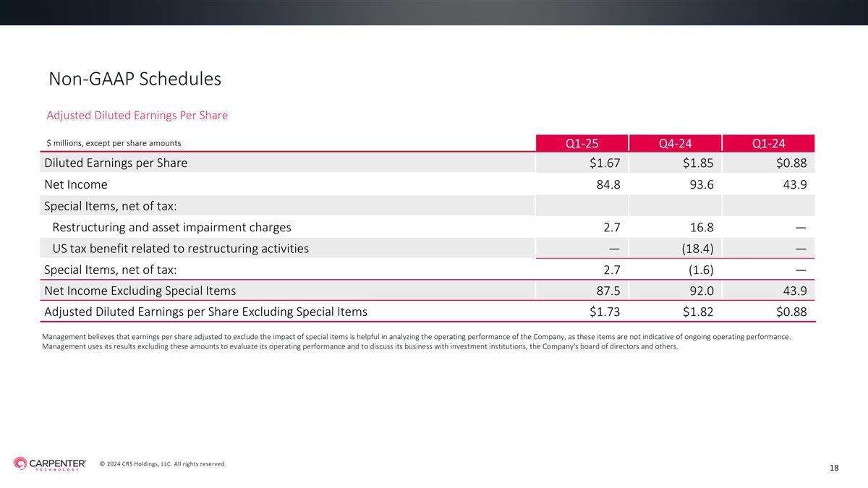Select Restructuring and asset impairment charges label
Screen dimensions: 868x488
[x=171, y=227]
